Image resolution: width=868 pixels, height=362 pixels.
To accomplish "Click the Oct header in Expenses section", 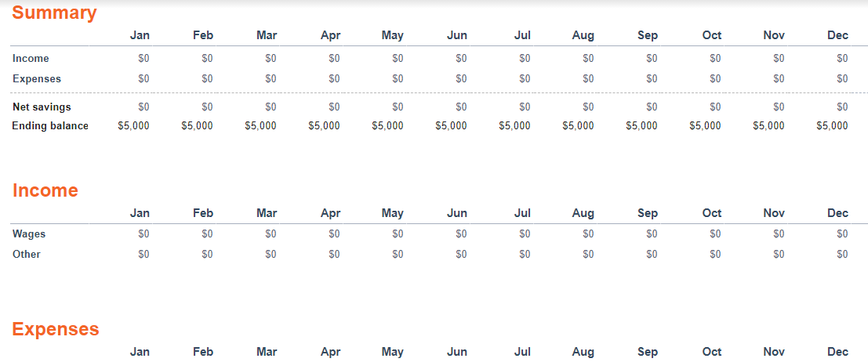I will pyautogui.click(x=712, y=352).
